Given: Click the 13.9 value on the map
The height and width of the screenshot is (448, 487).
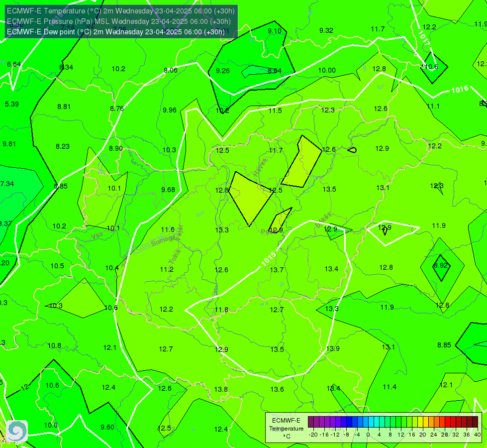Looking at the screenshot, I should (333, 348).
